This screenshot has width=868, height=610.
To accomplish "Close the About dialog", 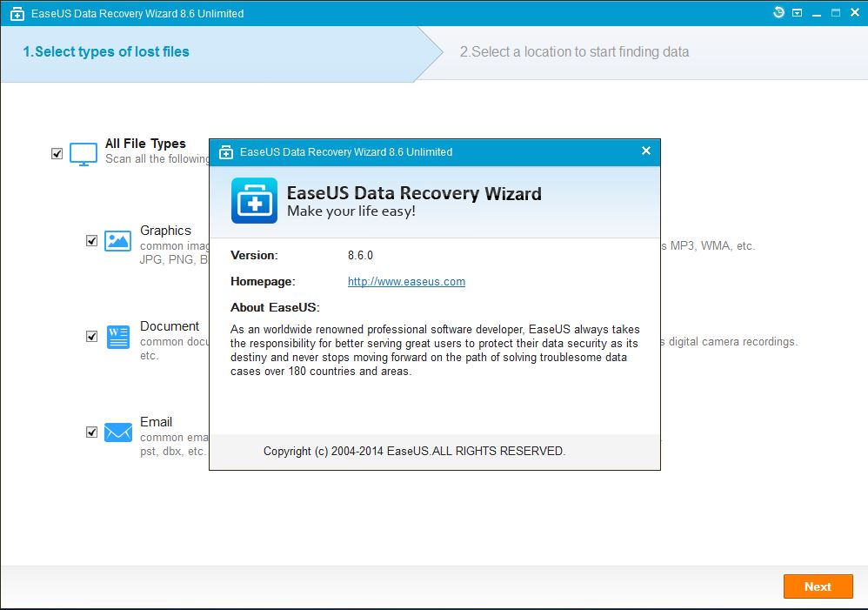I will tap(646, 151).
